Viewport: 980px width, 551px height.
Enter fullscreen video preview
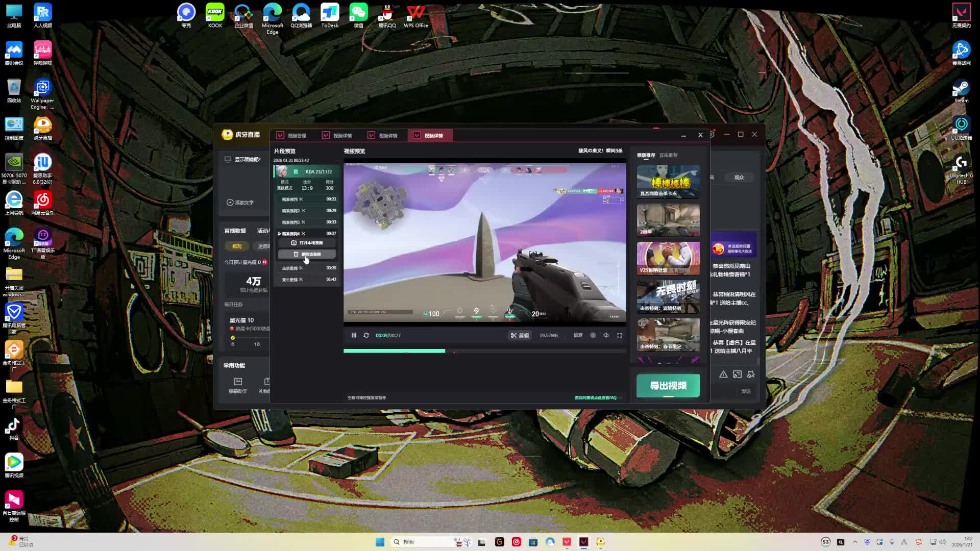click(619, 335)
